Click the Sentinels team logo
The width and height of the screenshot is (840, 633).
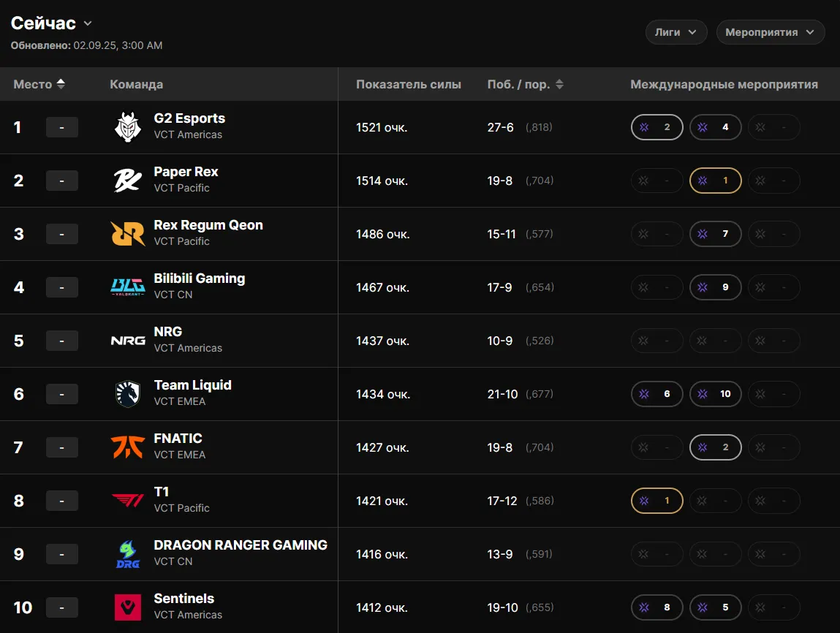tap(127, 607)
